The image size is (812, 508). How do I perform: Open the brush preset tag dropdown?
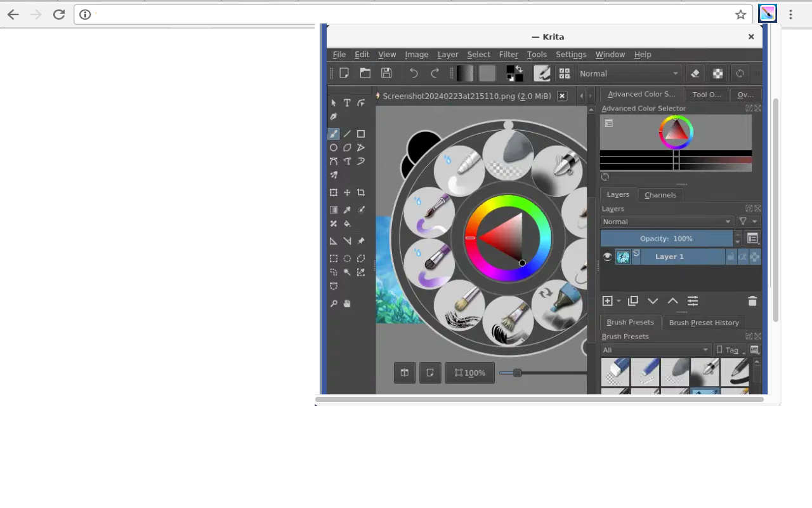point(731,350)
